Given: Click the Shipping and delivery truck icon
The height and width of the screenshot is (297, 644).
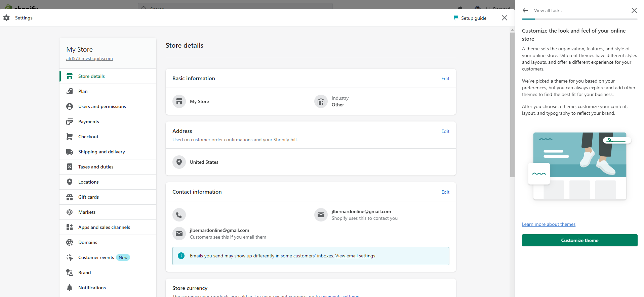Looking at the screenshot, I should coord(70,152).
